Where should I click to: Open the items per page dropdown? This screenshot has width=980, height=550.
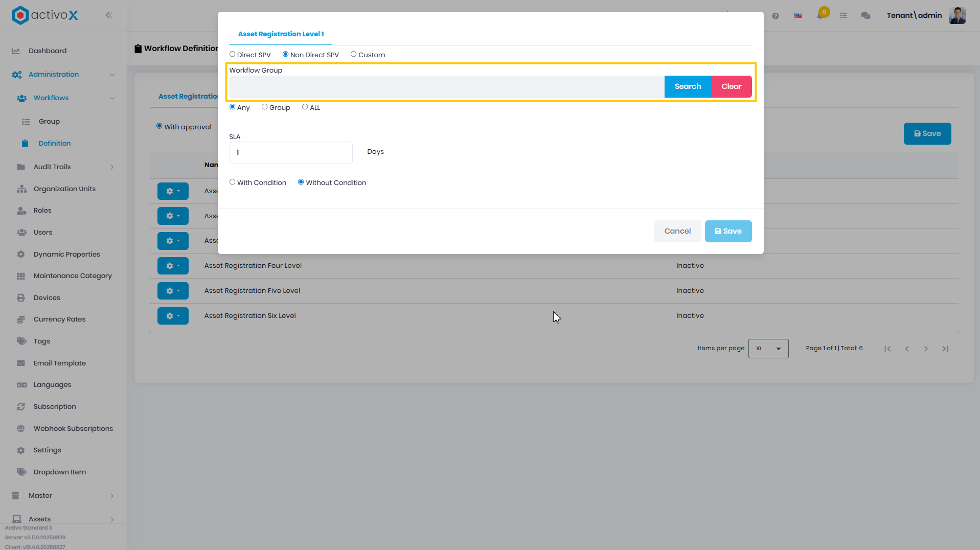tap(768, 349)
